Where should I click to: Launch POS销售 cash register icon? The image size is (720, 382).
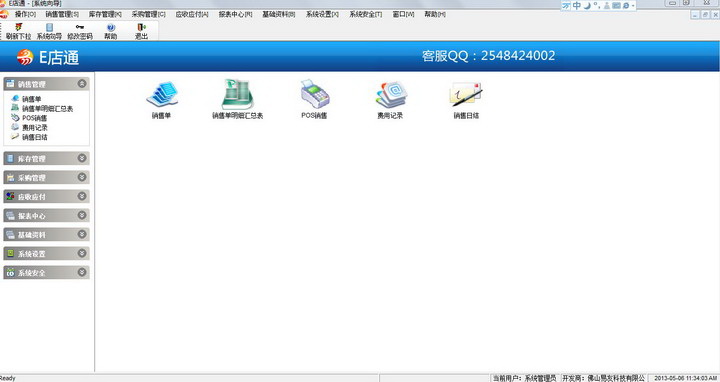coord(315,99)
